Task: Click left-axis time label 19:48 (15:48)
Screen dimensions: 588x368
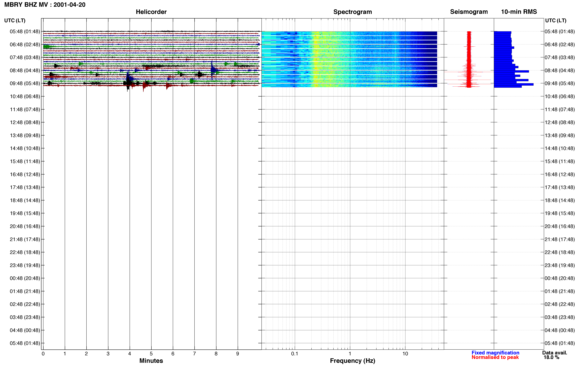Action: [25, 213]
